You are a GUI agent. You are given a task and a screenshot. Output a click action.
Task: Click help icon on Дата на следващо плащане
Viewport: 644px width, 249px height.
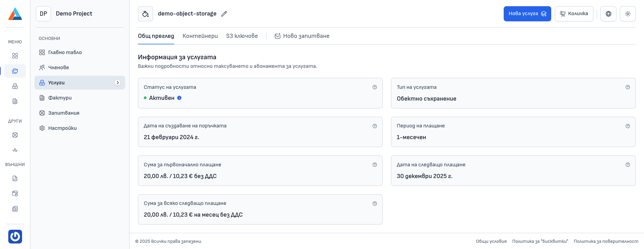pos(628,165)
